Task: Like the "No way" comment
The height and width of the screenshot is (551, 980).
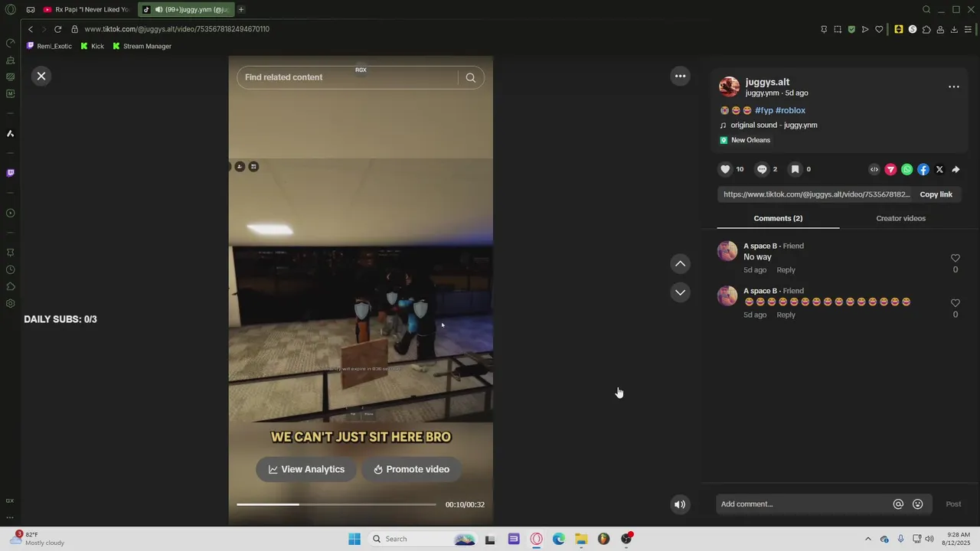Action: pyautogui.click(x=955, y=259)
